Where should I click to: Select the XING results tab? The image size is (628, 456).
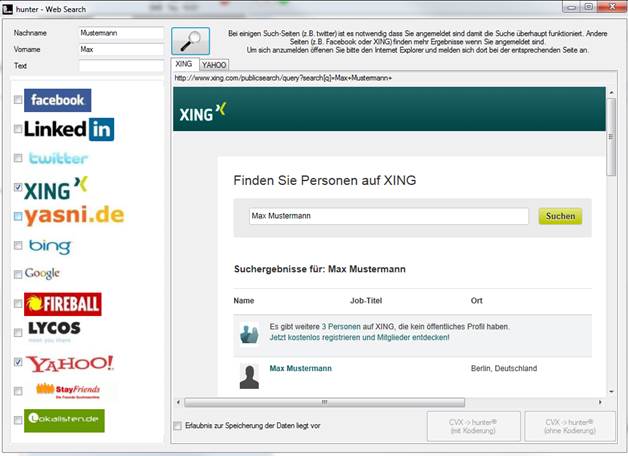click(x=183, y=63)
